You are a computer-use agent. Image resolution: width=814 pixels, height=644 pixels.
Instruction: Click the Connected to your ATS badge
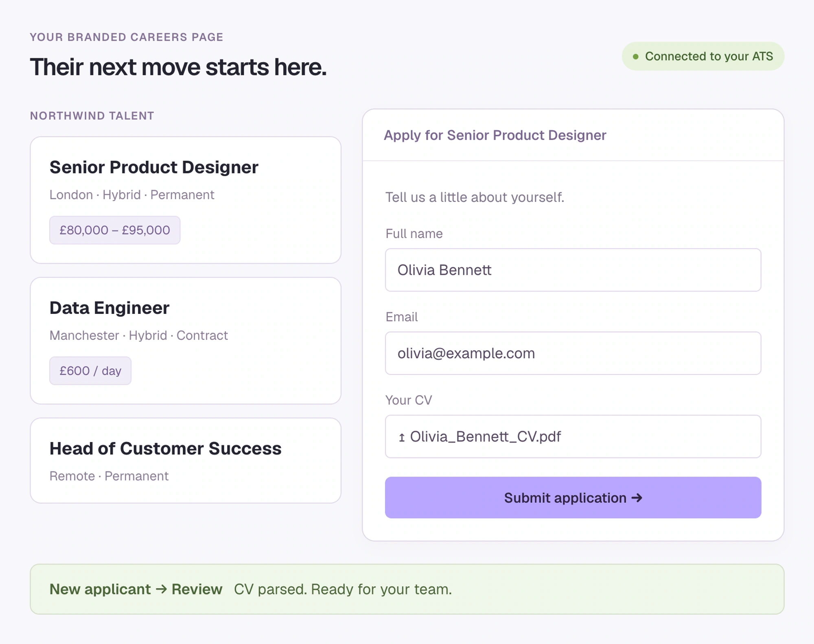(x=703, y=56)
